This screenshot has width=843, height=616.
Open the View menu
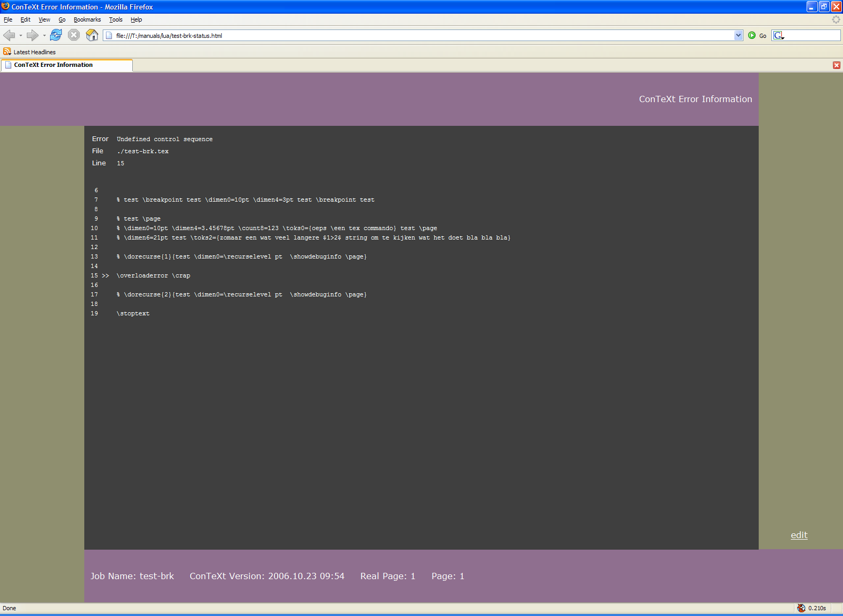click(44, 19)
